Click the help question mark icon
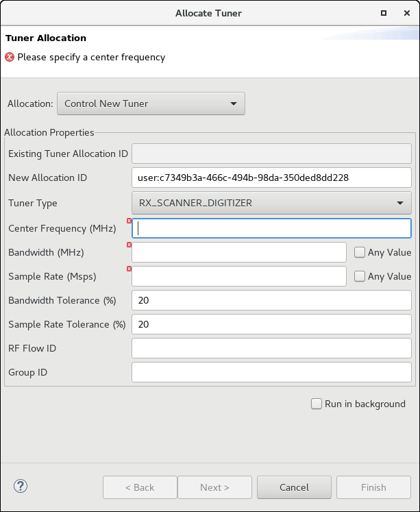420x512 pixels. 20,487
